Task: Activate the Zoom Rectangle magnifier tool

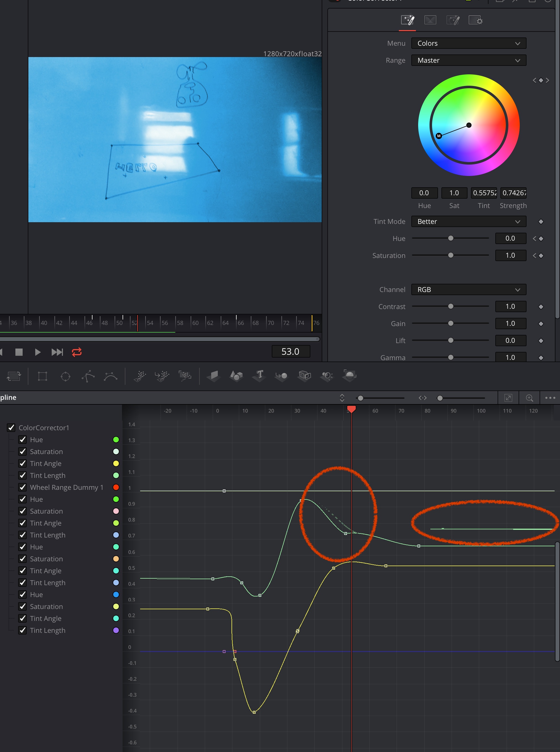Action: 529,398
